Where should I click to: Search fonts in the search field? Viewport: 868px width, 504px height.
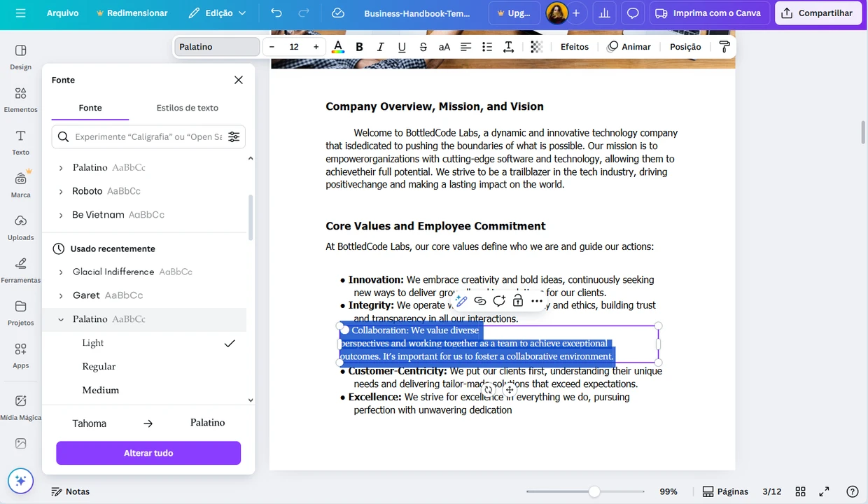[x=148, y=136]
